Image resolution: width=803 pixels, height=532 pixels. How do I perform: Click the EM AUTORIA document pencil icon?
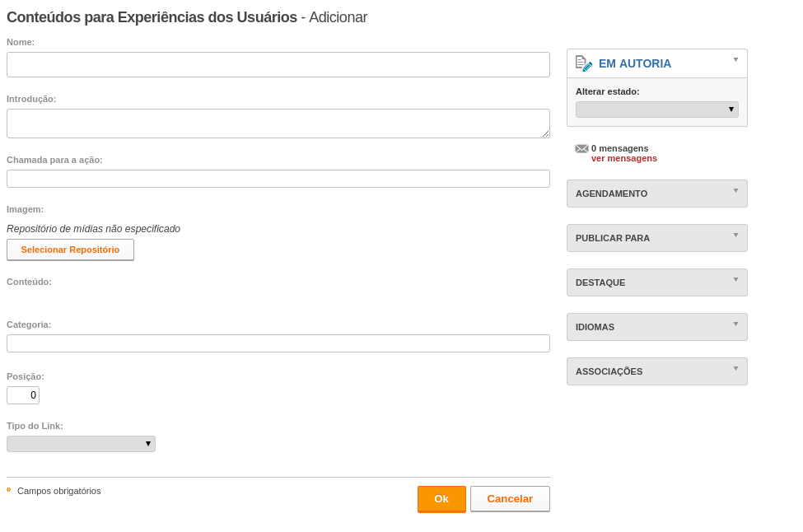click(x=584, y=63)
